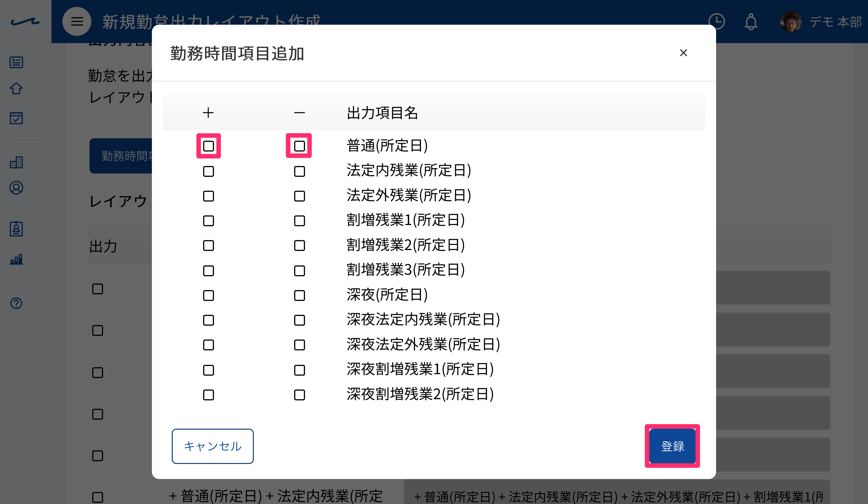Select the 深夜(所定日) row label
Viewport: 868px width, 504px height.
click(x=387, y=295)
